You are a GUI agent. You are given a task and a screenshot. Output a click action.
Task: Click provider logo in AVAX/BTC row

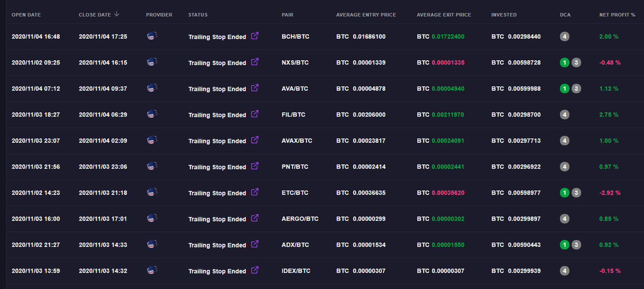tap(152, 140)
